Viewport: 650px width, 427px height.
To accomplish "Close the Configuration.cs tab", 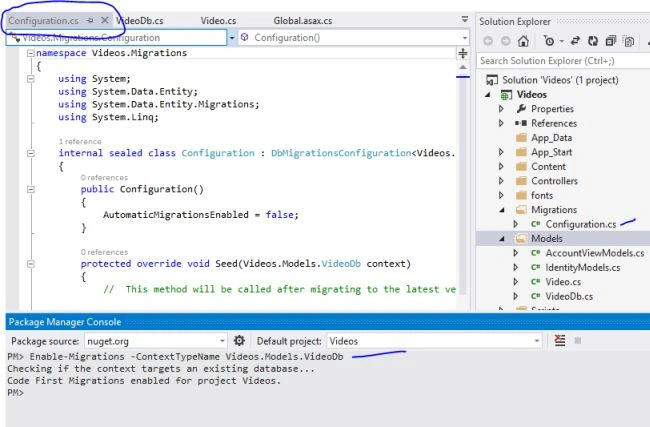I will tap(105, 20).
